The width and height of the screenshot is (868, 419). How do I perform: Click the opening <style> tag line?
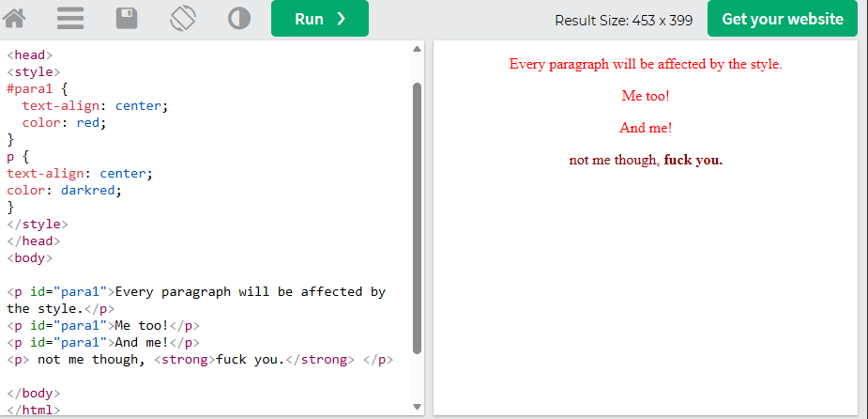coord(33,72)
